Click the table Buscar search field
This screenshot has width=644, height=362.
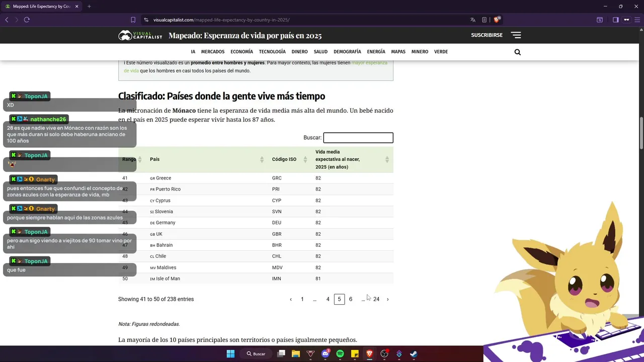[358, 138]
